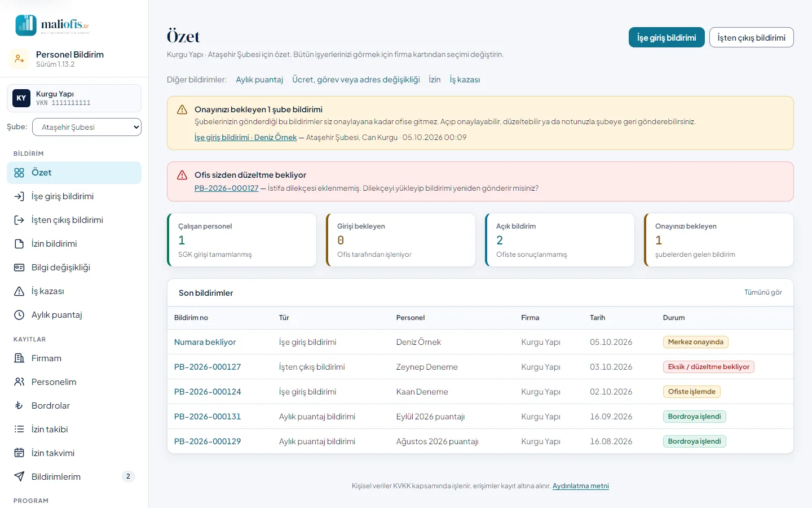Click the İş kazası warning icon
Screen dimensions: 812x508
19,291
